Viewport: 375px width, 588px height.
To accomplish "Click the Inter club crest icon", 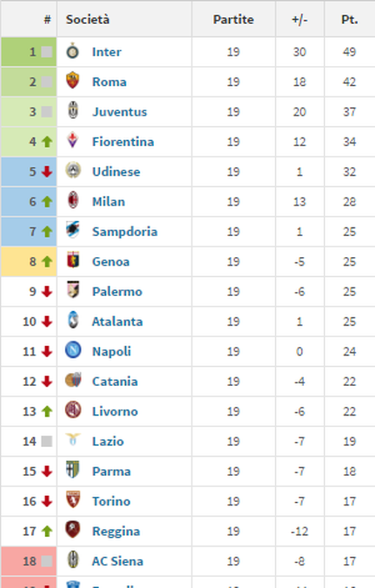I will tap(74, 51).
